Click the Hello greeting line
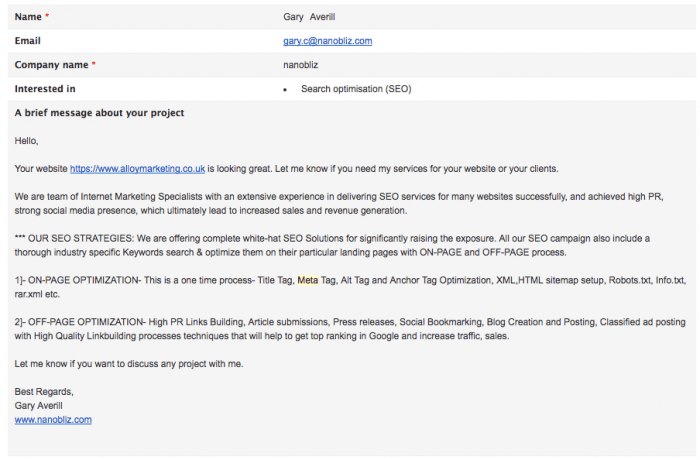 (x=26, y=141)
